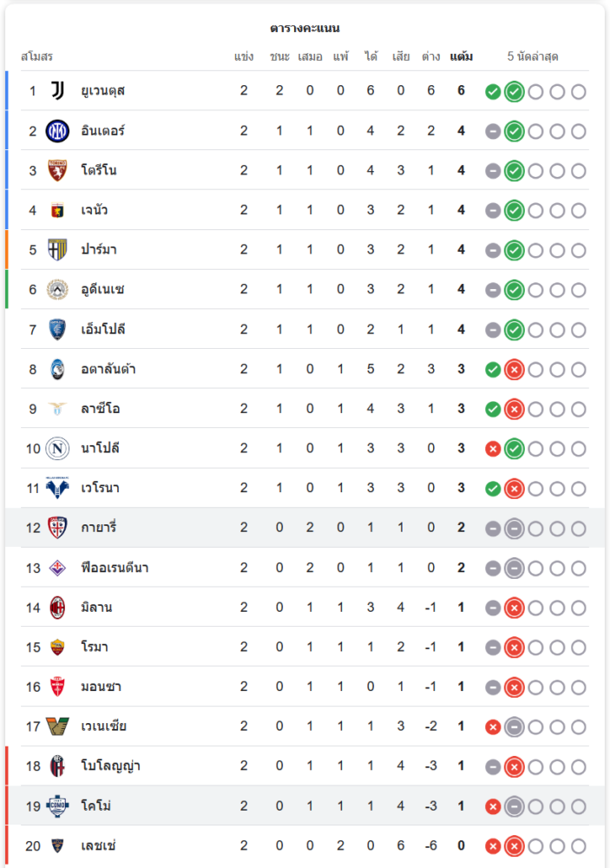Click Cagliari's highlighted grey draw result icon
The image size is (610, 868).
click(x=514, y=529)
